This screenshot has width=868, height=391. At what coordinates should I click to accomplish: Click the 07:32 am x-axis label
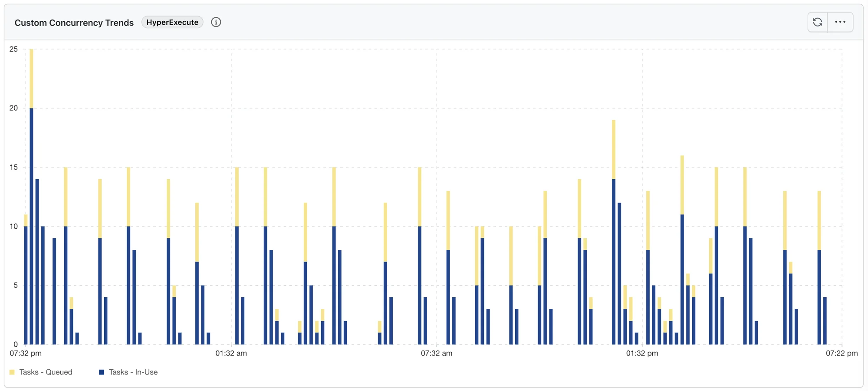[x=437, y=353]
